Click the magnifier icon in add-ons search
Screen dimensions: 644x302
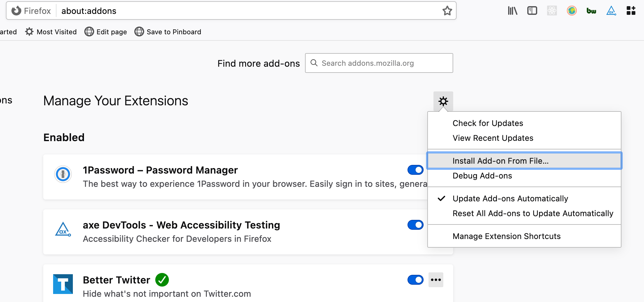(314, 63)
